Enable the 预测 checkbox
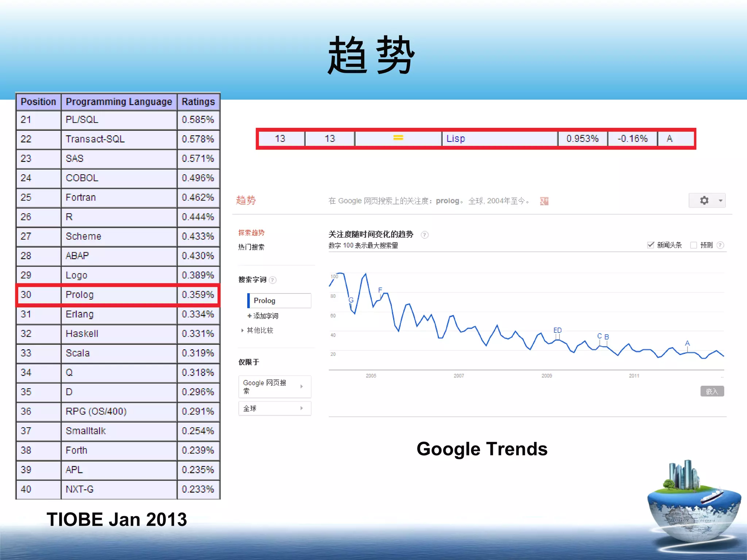The height and width of the screenshot is (560, 747). (693, 245)
